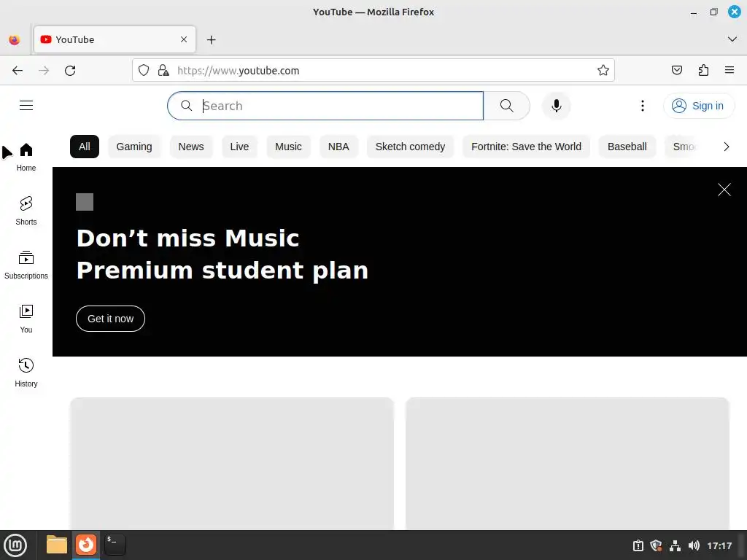Launch file manager from taskbar
The height and width of the screenshot is (560, 747).
tap(57, 545)
